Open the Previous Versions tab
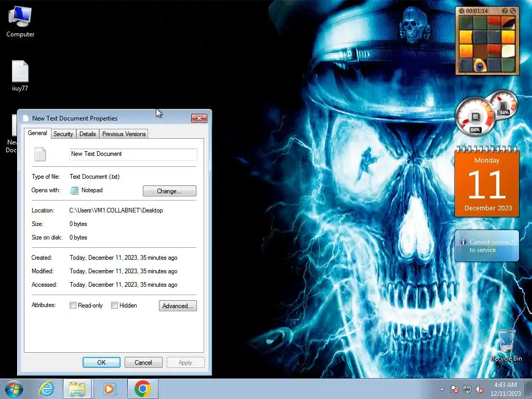The height and width of the screenshot is (399, 532). pyautogui.click(x=124, y=134)
